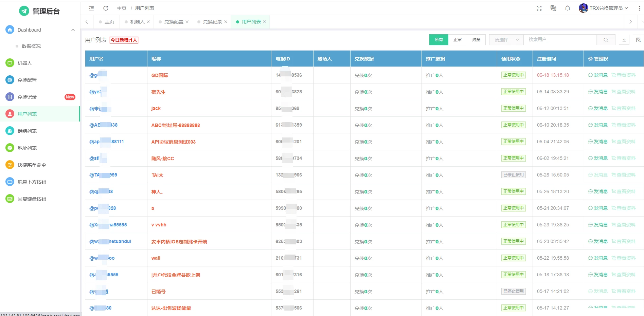Collapse the Dashboard sidebar section
This screenshot has width=644, height=316.
coord(73,30)
